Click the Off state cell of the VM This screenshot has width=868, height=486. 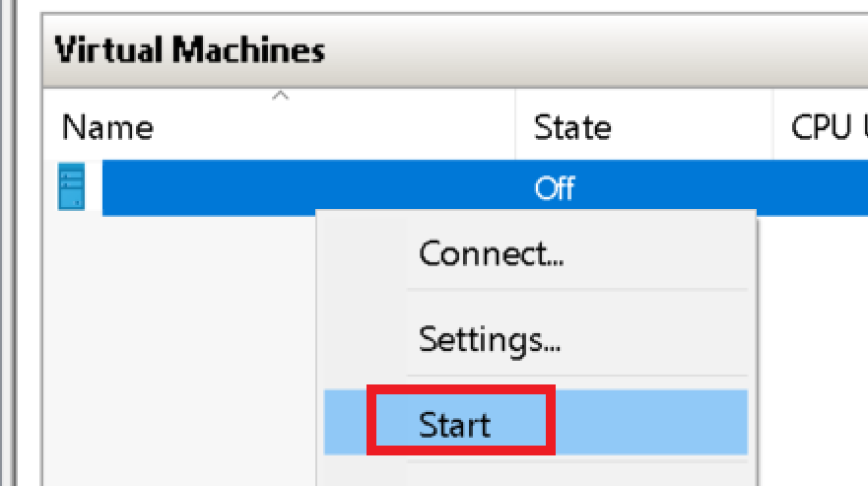[554, 187]
